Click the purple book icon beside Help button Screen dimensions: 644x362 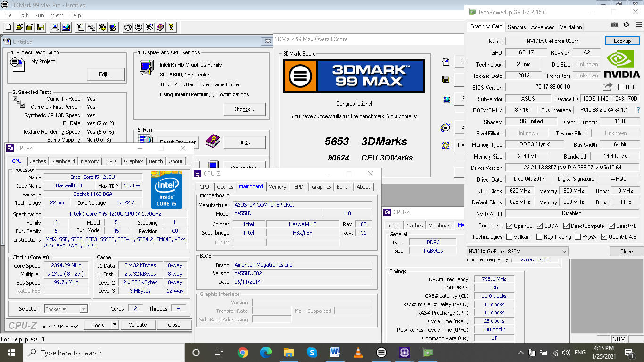[212, 140]
